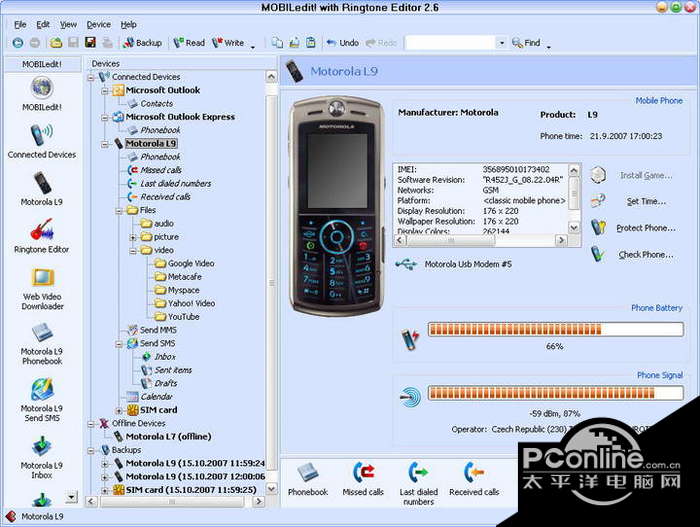
Task: Click the Undo toolbar button
Action: coord(342,43)
